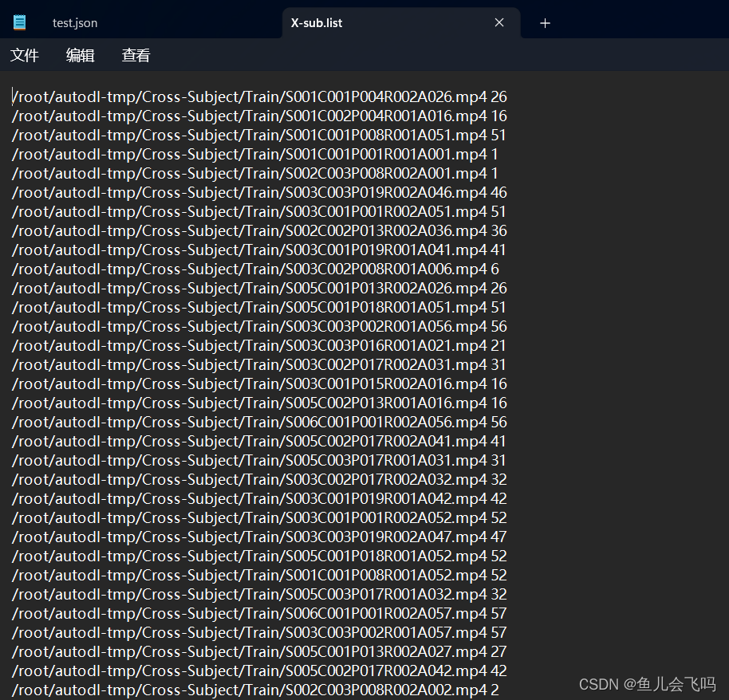Switch to the test.json tab
Viewport: 729px width, 700px height.
pyautogui.click(x=74, y=22)
